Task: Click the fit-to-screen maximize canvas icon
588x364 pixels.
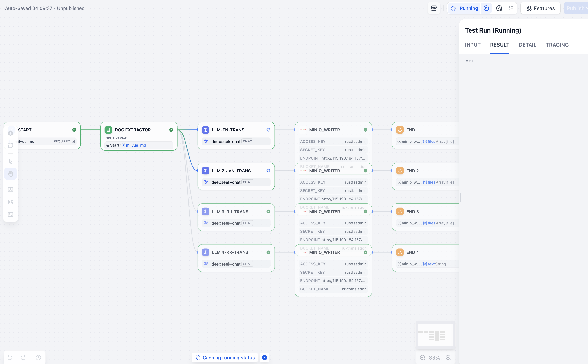Action: point(10,215)
